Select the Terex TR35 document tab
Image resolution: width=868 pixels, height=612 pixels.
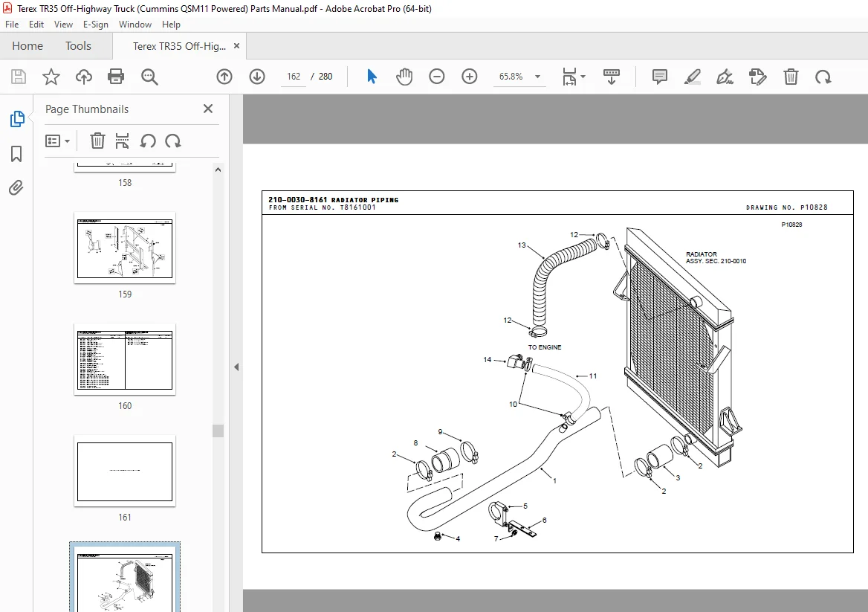(179, 46)
